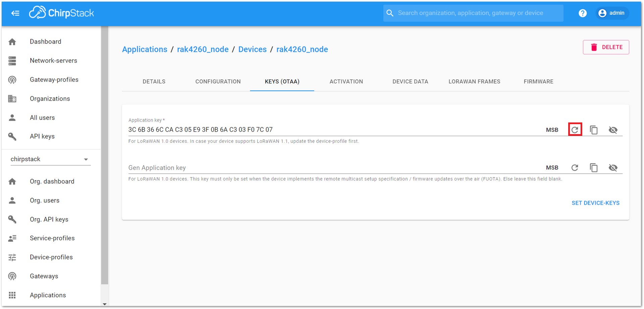Screen dimensions: 644x309
Task: Click SET DEVICE-KEYS button
Action: 595,203
